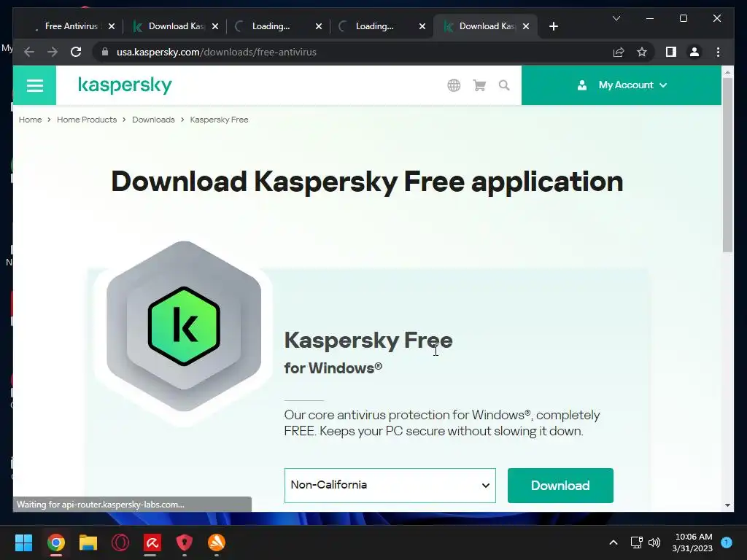Open Chrome profile icon

(x=694, y=52)
